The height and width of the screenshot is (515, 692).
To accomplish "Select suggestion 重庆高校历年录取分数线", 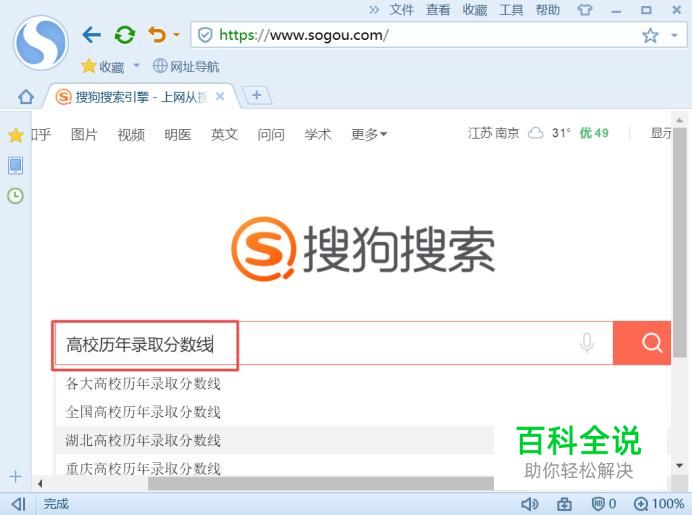I will 143,468.
